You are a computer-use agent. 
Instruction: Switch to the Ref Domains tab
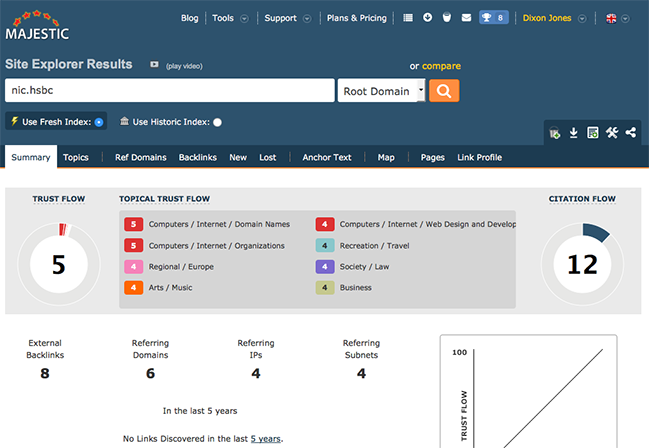click(x=141, y=157)
